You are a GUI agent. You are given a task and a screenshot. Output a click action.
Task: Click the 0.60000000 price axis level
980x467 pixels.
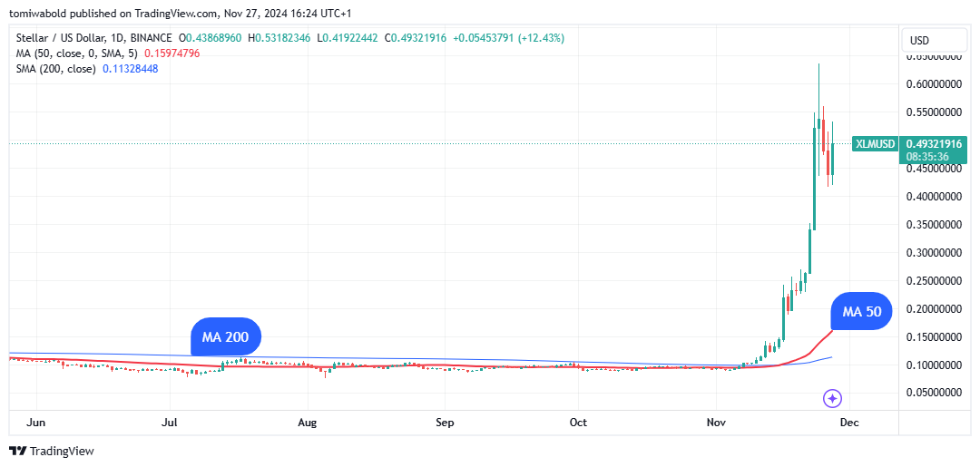[x=933, y=84]
